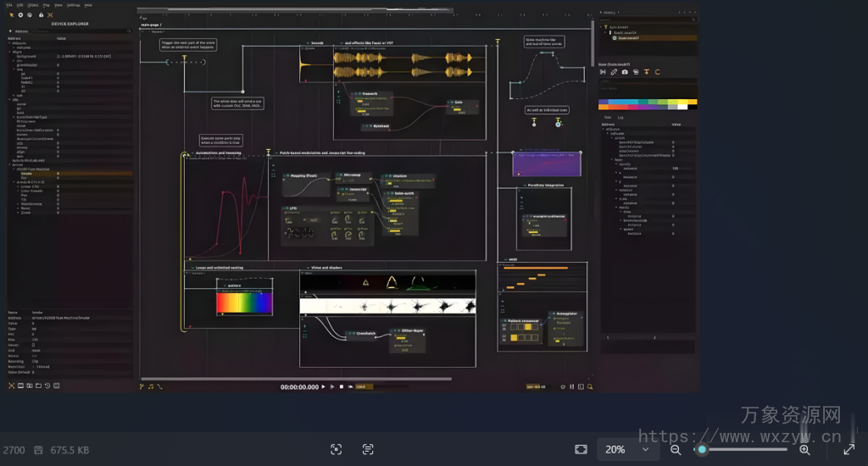
Task: Click the camera snapshot icon in inspector
Action: pos(625,72)
